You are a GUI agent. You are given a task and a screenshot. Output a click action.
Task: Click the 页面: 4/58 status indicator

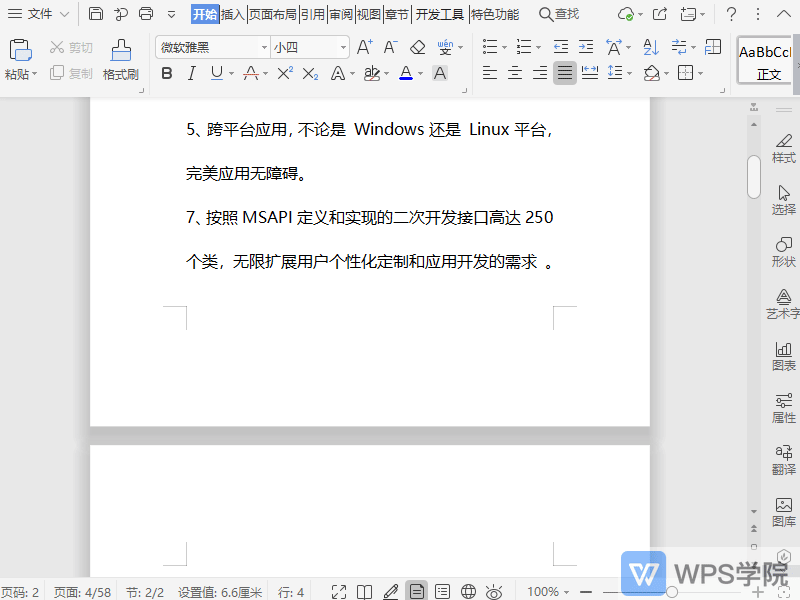click(82, 592)
